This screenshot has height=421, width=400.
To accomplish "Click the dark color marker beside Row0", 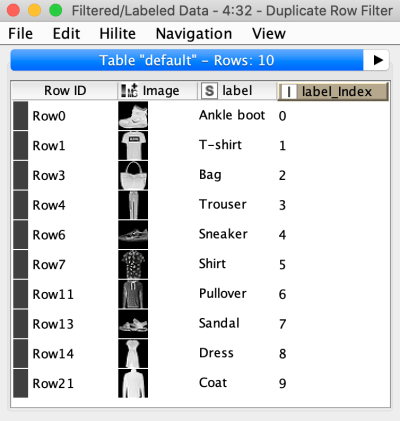I will (21, 116).
